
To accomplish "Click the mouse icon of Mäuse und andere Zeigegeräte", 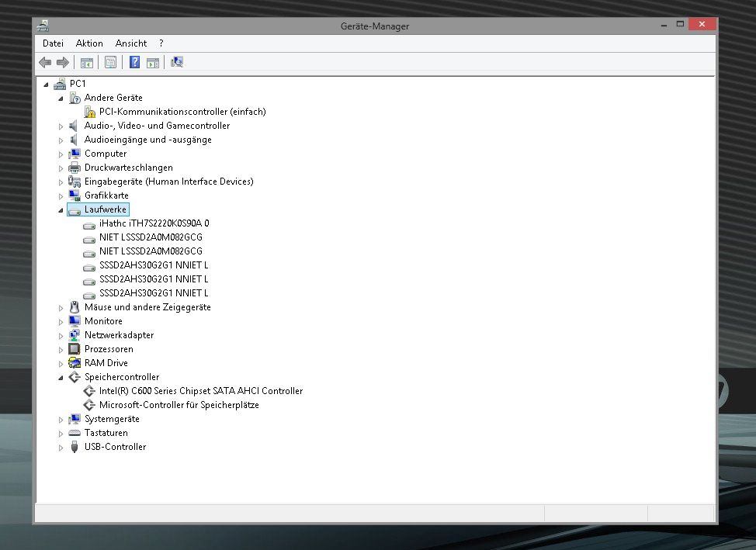I will tap(75, 307).
